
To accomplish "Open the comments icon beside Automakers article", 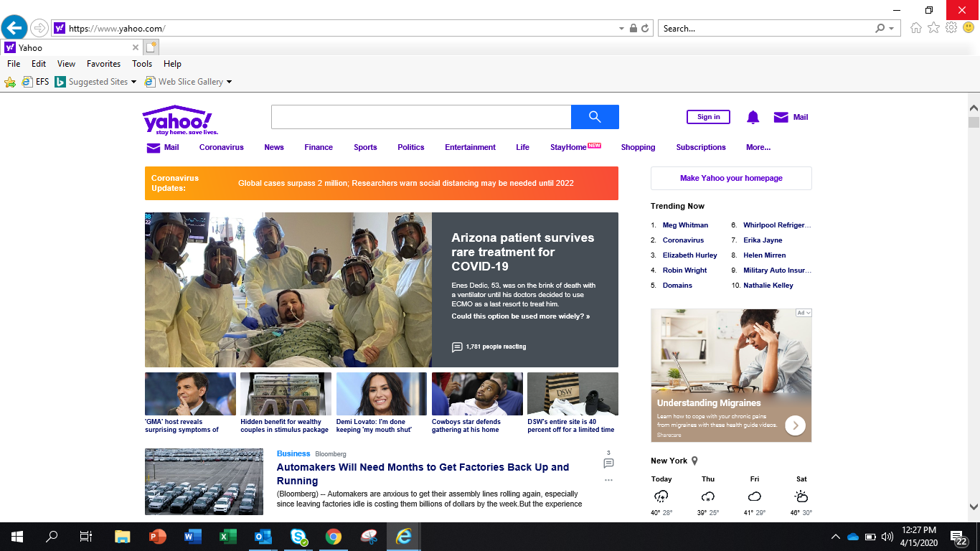I will coord(608,463).
